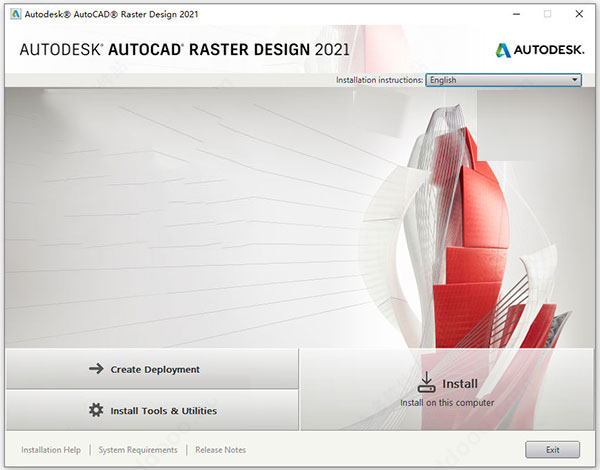
Task: Open Installation Help link
Action: click(x=51, y=450)
